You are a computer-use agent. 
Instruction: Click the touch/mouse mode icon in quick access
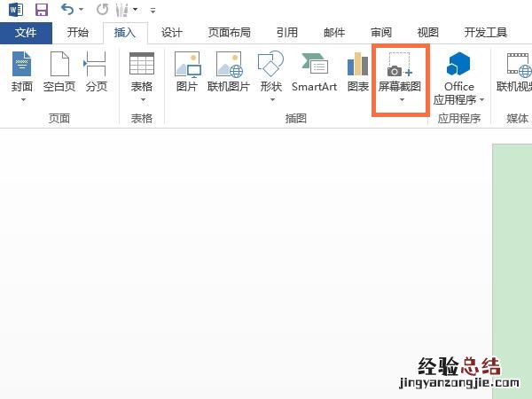point(121,10)
